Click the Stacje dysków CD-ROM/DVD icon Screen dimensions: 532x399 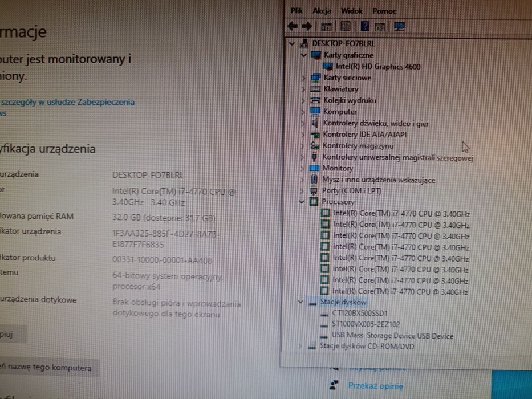click(x=312, y=347)
